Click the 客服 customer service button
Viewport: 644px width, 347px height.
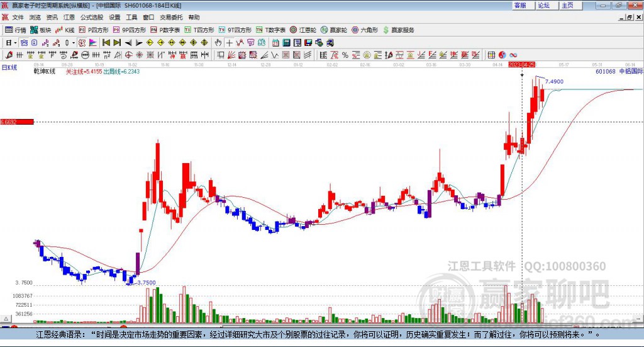point(523,5)
